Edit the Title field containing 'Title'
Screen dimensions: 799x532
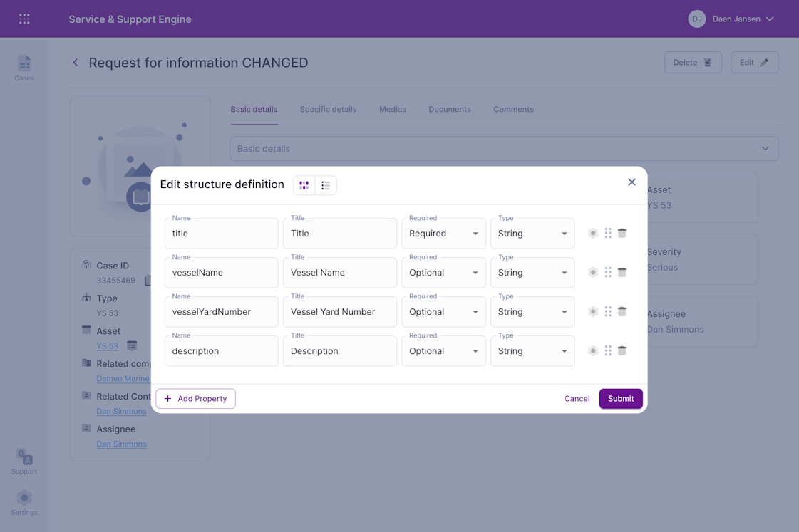coord(340,233)
